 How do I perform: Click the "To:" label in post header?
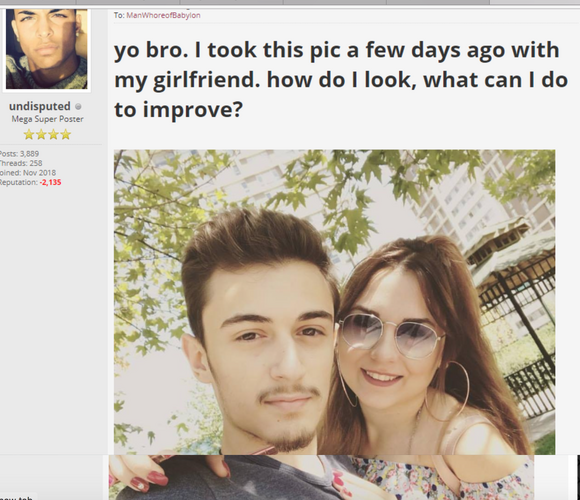119,16
